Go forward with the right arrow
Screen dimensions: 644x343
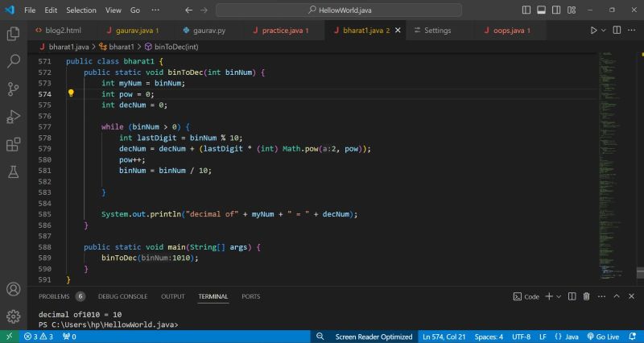click(x=204, y=10)
